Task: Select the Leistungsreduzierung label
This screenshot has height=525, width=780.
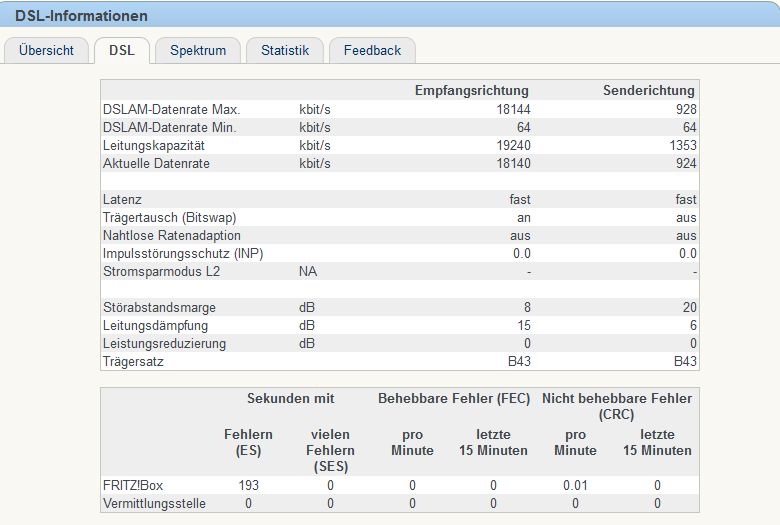Action: (164, 344)
